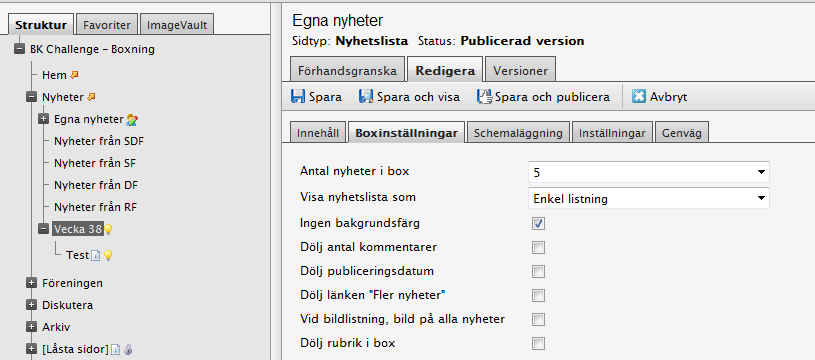Check Dölj antal kommentarer checkbox

coord(538,247)
